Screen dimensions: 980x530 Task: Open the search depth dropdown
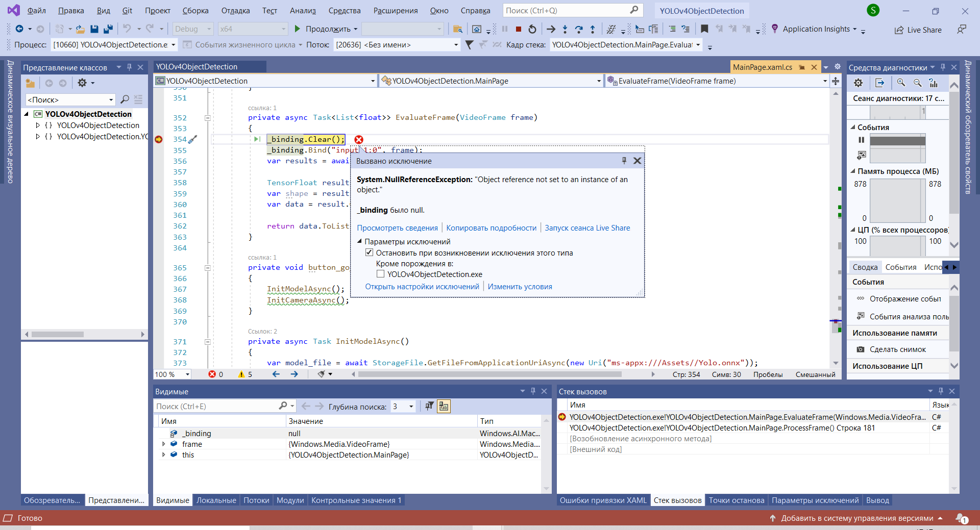(x=403, y=407)
